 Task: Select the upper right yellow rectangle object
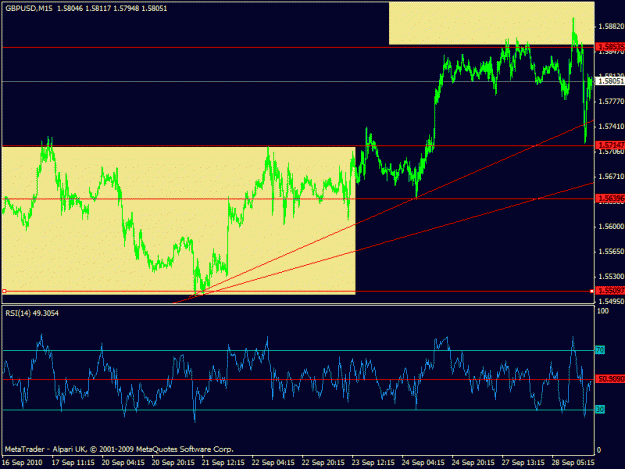pyautogui.click(x=491, y=23)
